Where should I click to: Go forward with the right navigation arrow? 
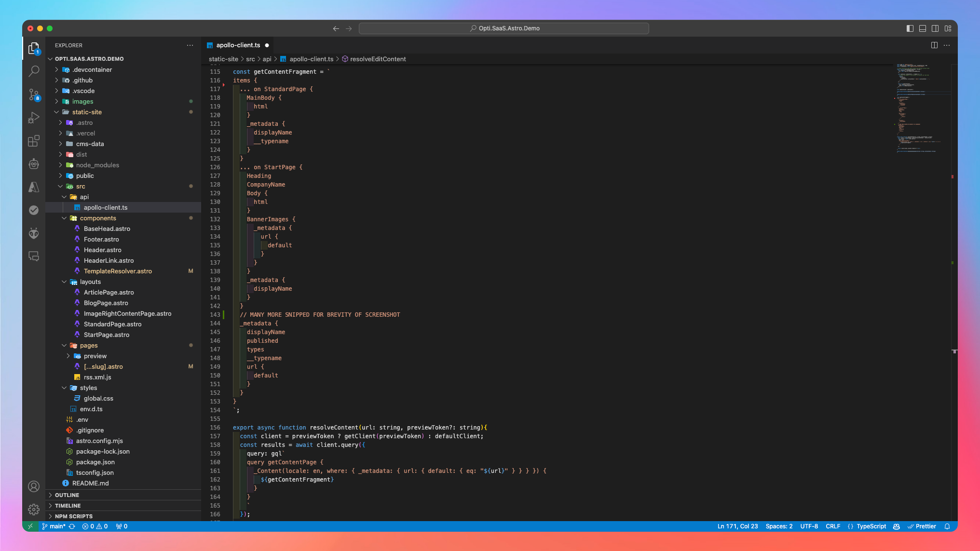[349, 28]
